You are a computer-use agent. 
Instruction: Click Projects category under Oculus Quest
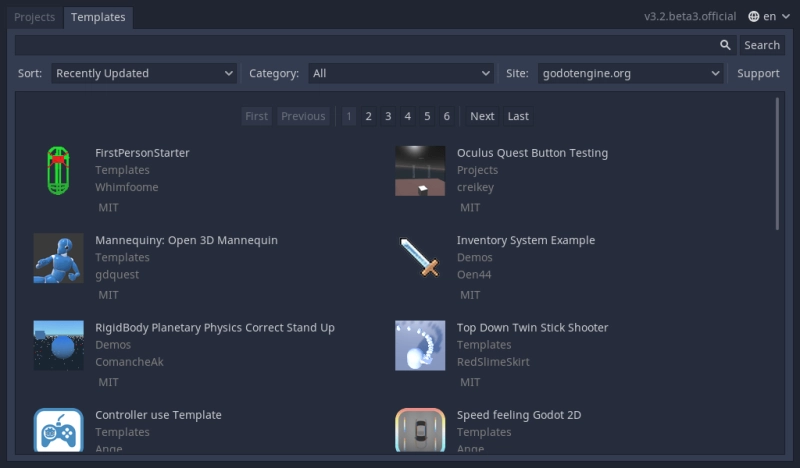pyautogui.click(x=477, y=170)
